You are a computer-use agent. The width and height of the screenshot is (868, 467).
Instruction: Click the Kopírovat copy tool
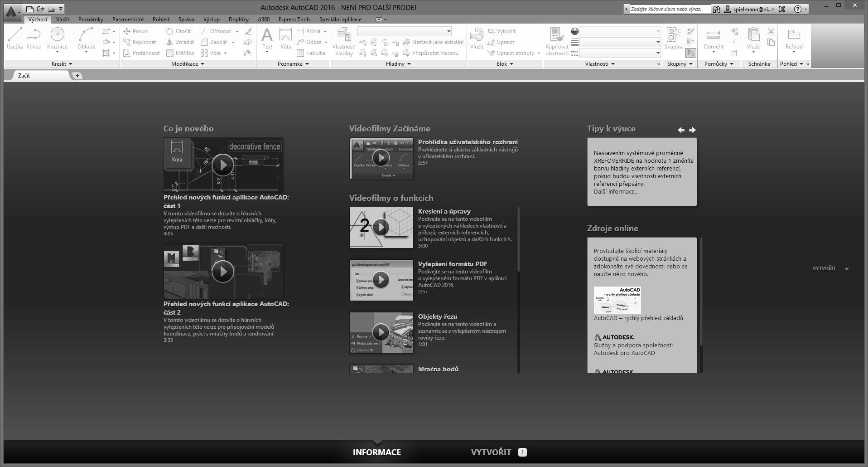(140, 42)
